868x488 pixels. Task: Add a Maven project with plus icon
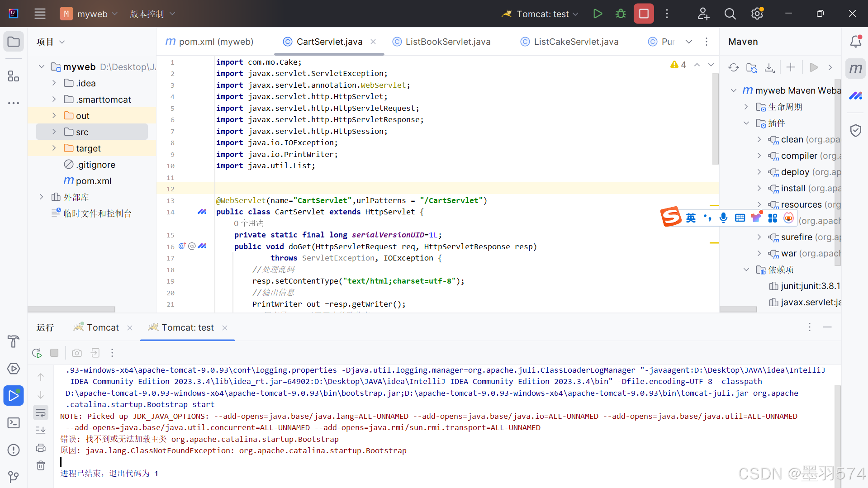791,67
